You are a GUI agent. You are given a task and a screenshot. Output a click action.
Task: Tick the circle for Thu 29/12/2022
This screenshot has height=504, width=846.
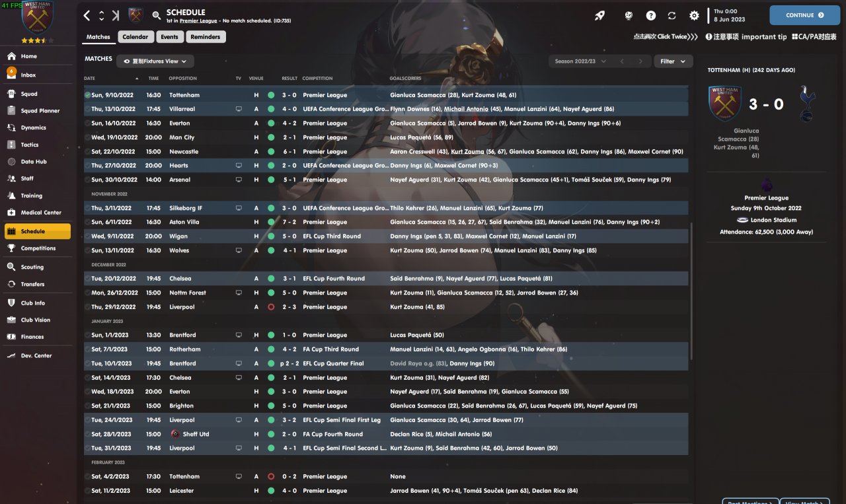(88, 307)
